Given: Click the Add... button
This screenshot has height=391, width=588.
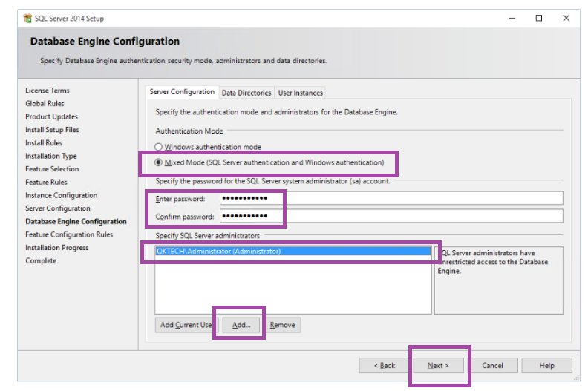Looking at the screenshot, I should tap(241, 325).
